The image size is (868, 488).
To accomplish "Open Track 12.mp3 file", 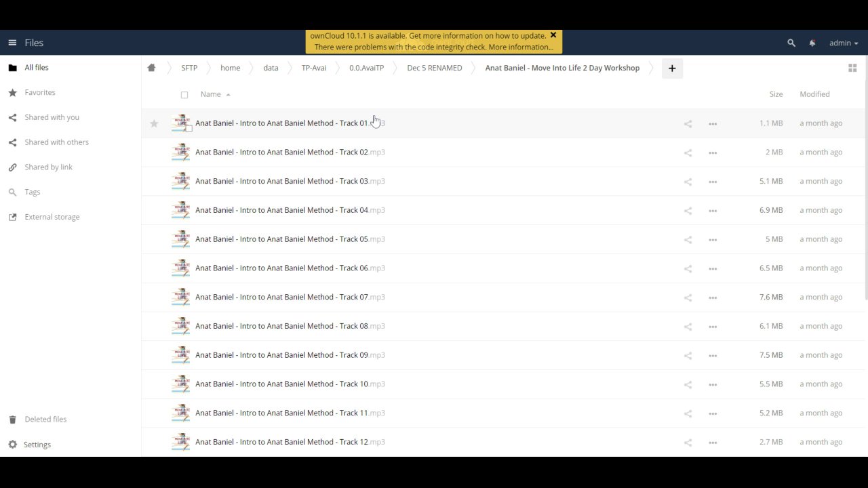I will [290, 442].
